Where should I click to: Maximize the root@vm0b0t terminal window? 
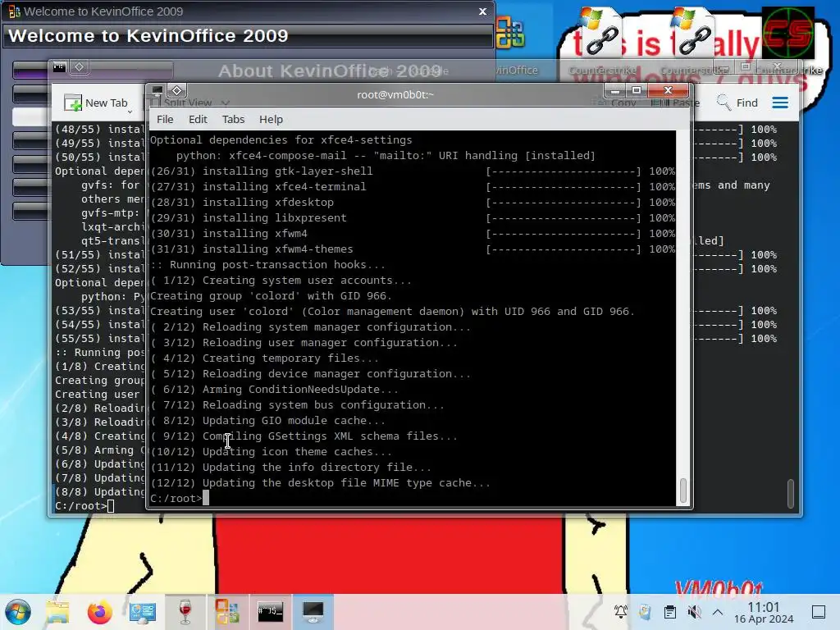[637, 90]
